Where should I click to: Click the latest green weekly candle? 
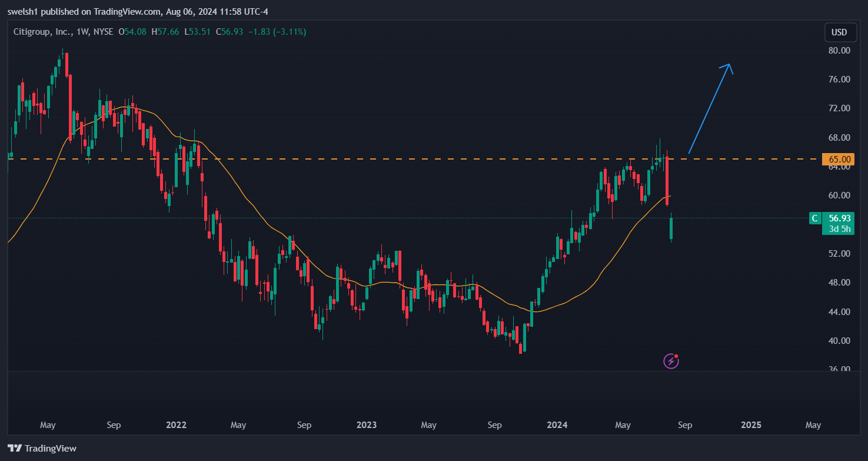tap(671, 227)
